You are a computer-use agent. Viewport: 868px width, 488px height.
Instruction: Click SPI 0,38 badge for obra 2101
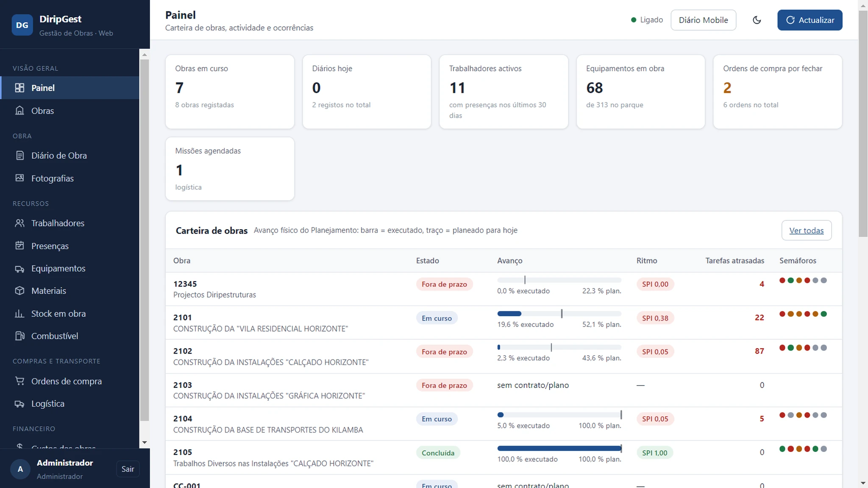click(655, 318)
